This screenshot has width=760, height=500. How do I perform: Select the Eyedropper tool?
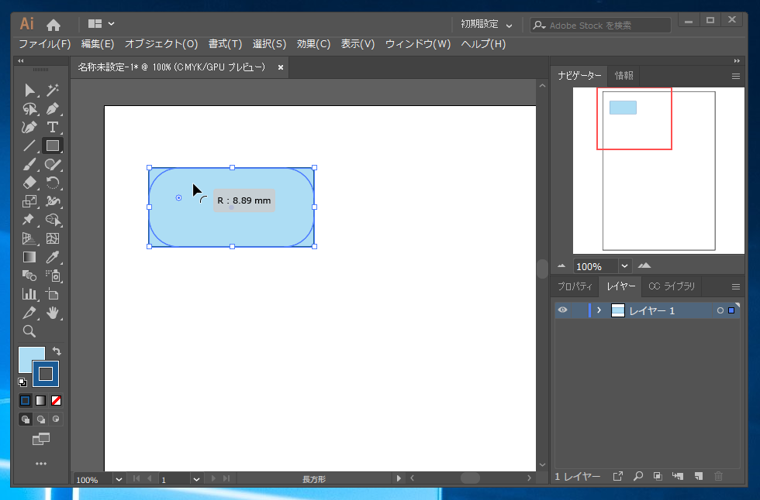pyautogui.click(x=52, y=258)
